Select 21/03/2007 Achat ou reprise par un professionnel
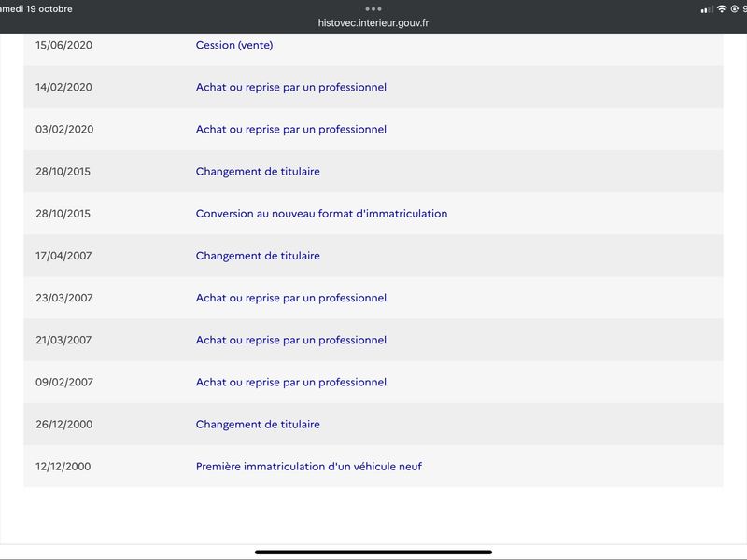Image resolution: width=747 pixels, height=560 pixels. 373,340
